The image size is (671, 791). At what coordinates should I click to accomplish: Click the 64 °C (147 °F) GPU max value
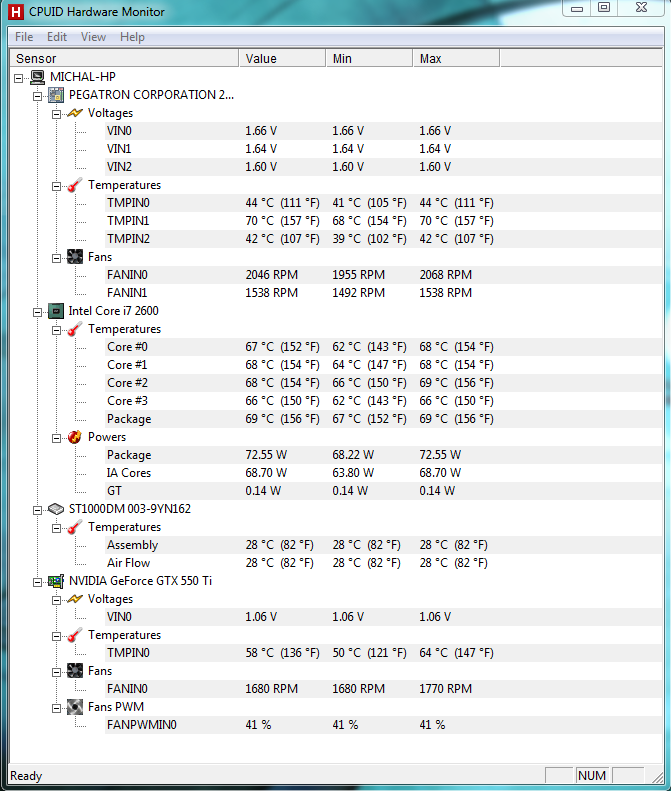click(456, 653)
